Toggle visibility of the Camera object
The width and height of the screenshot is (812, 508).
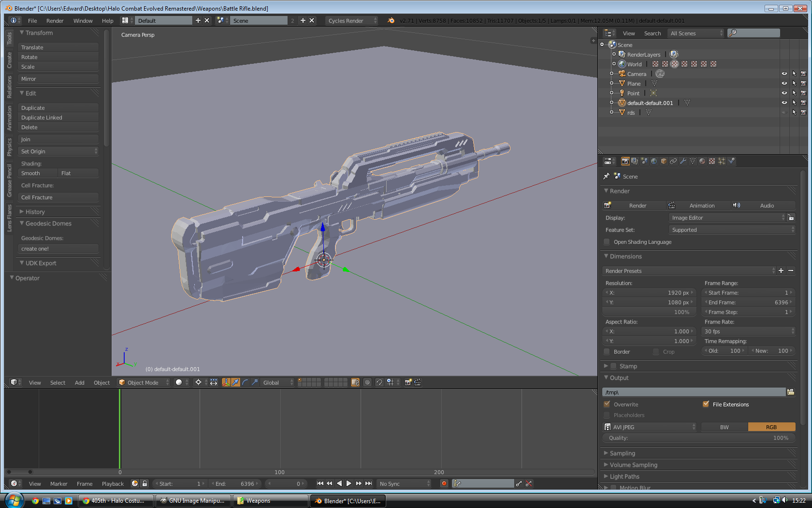(784, 74)
